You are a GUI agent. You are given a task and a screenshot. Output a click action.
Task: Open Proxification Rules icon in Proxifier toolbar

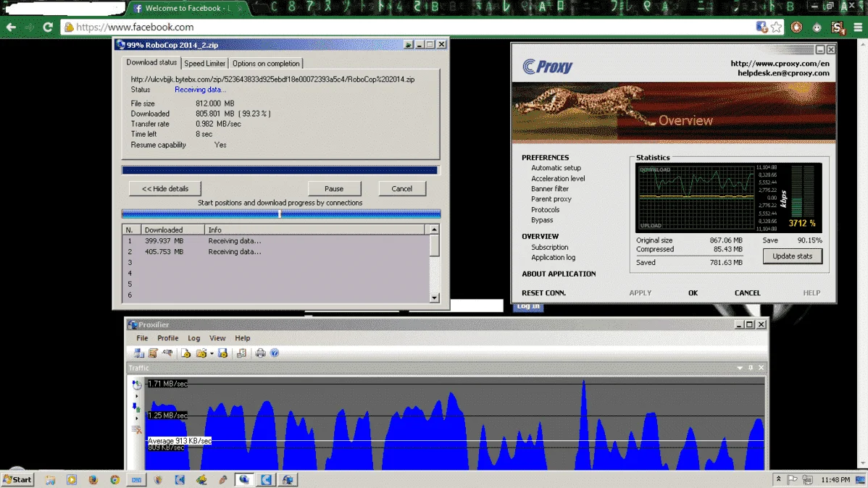pyautogui.click(x=153, y=353)
